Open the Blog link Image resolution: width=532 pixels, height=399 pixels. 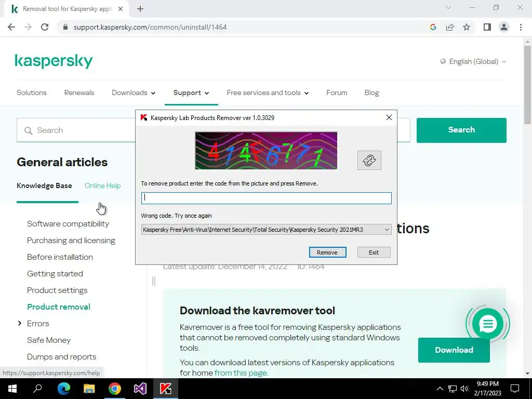[x=371, y=92]
